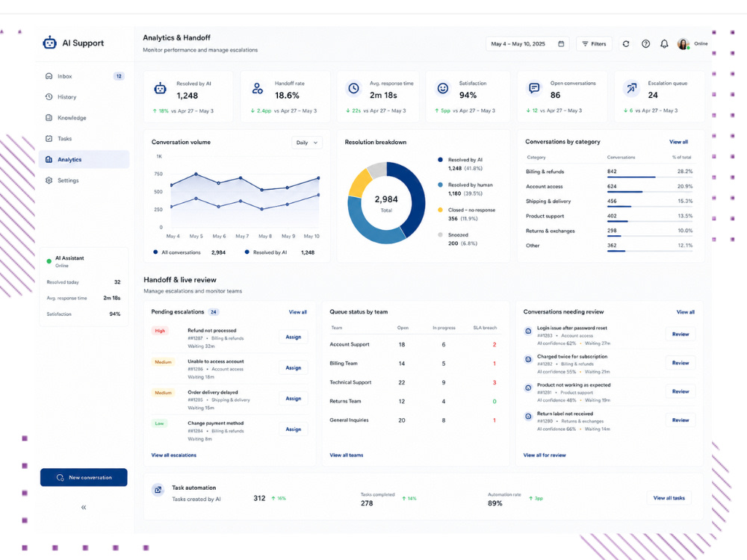Open the Filters button
This screenshot has width=747, height=560.
[x=594, y=44]
